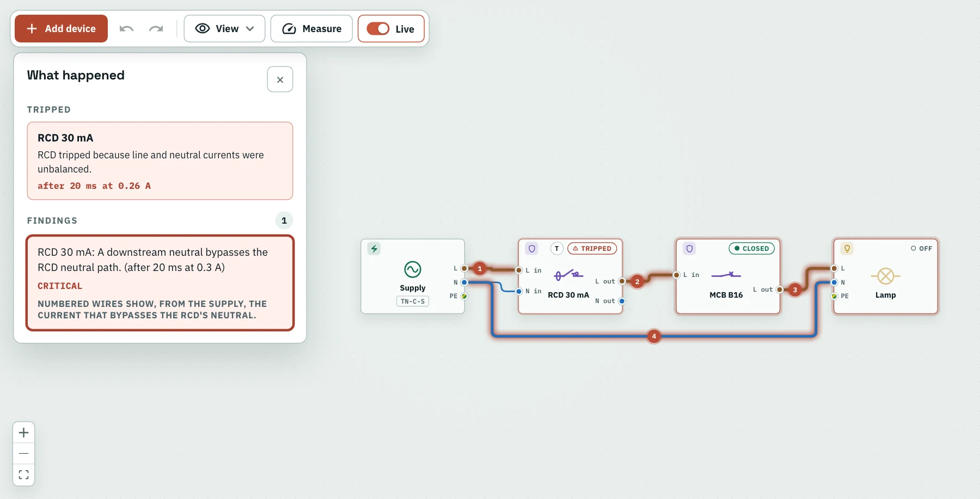Select wire marker 3

point(795,289)
